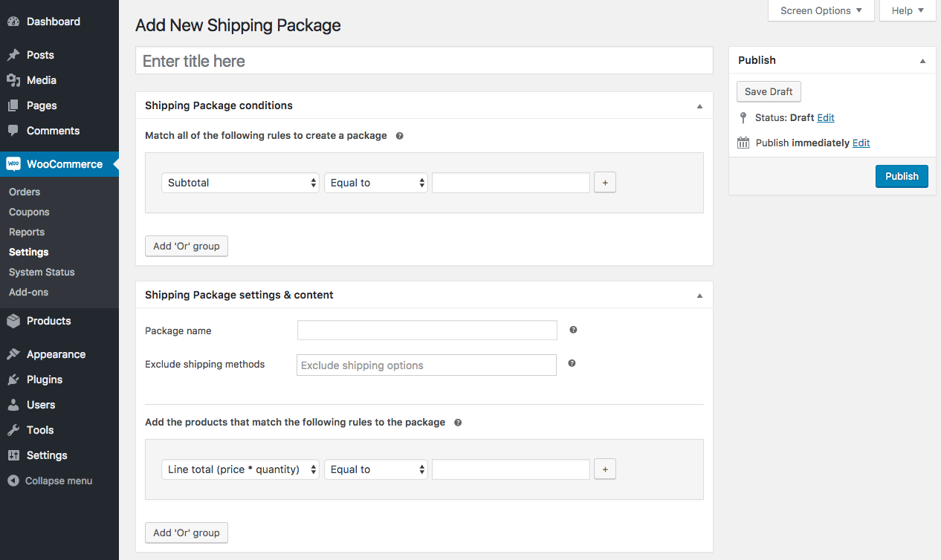This screenshot has height=560, width=941.
Task: Open the Equal to operator in Subtotal row
Action: click(x=376, y=183)
